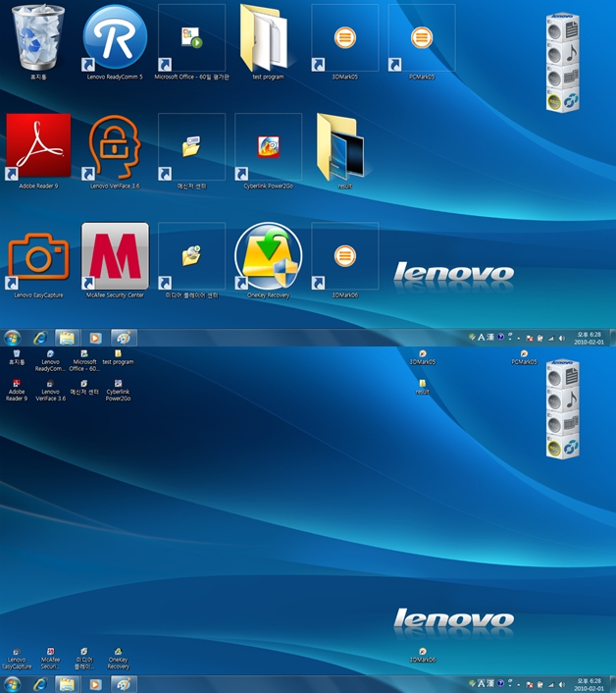Open Windows Explorer on upper taskbar
Screen dimensions: 616x693
(x=67, y=338)
